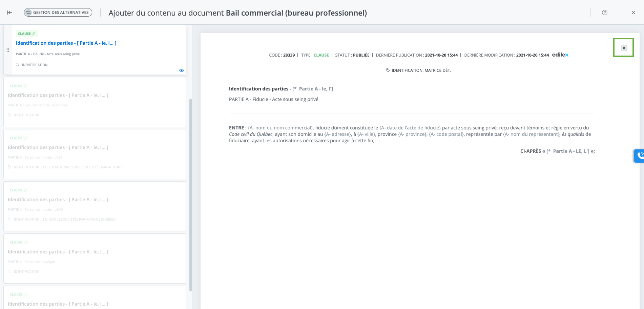Click the edilex logo in preview header

pyautogui.click(x=560, y=55)
